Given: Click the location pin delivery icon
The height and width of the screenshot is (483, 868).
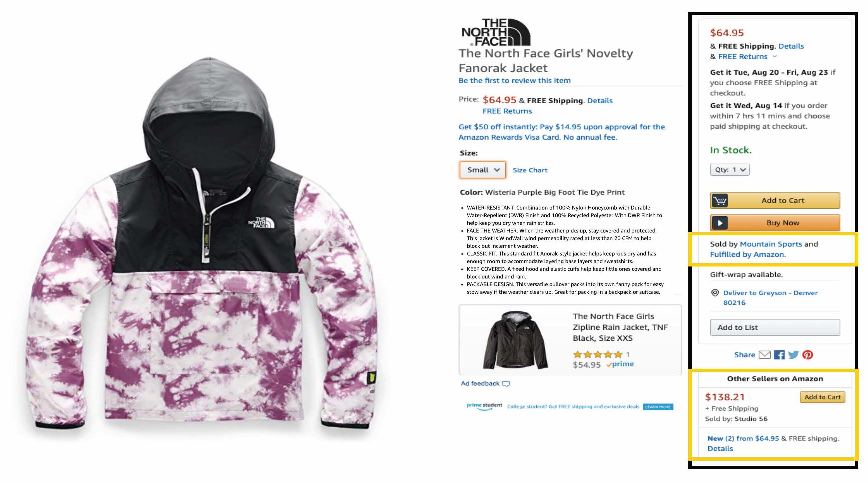Looking at the screenshot, I should (x=714, y=292).
